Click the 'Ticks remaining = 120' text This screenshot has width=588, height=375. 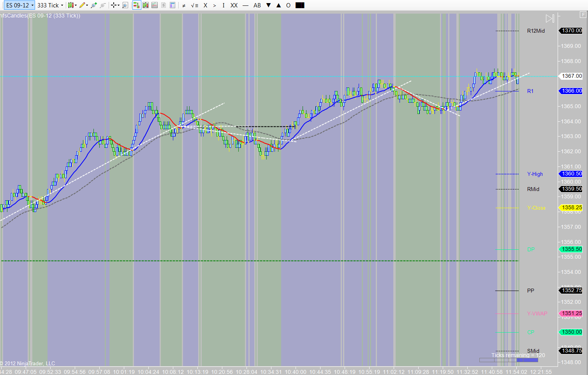click(518, 355)
